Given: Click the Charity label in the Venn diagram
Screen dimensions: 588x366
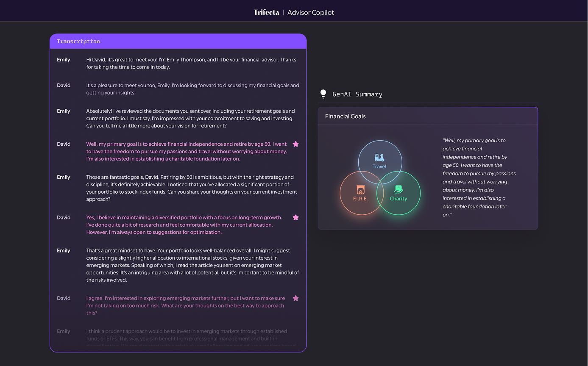Looking at the screenshot, I should coord(399,199).
